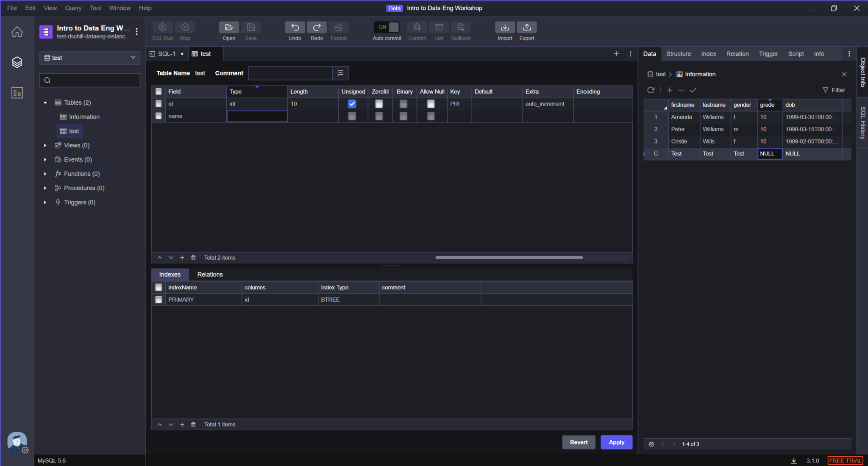Open the test database dropdown selector
The image size is (868, 466).
[89, 58]
